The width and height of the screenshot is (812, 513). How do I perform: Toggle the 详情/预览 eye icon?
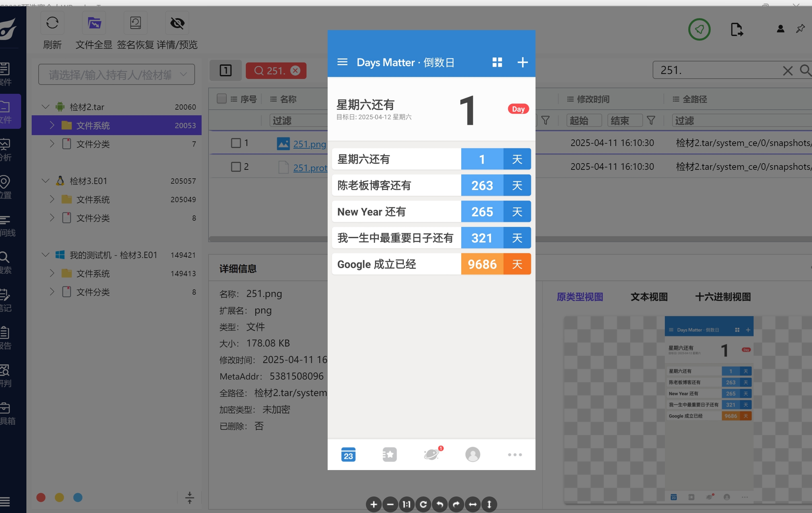(178, 23)
